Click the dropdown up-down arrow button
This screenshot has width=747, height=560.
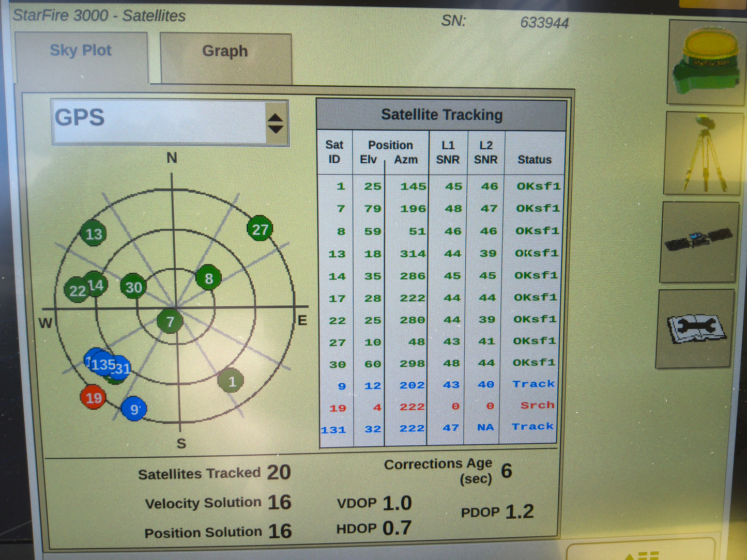[276, 123]
